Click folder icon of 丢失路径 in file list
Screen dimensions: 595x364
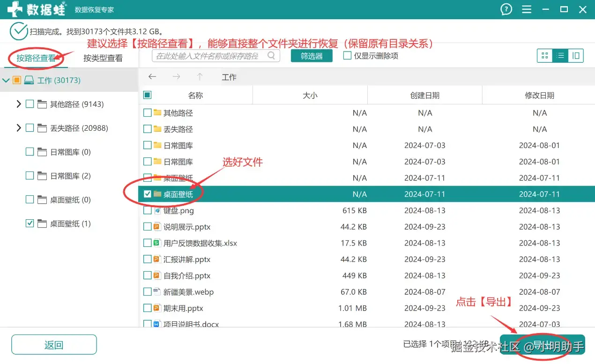(158, 129)
